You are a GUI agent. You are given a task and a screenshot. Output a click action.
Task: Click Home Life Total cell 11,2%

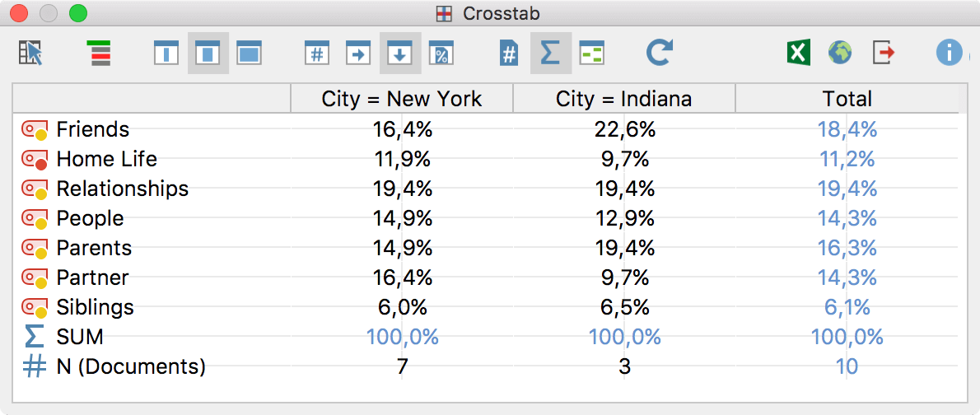(847, 159)
